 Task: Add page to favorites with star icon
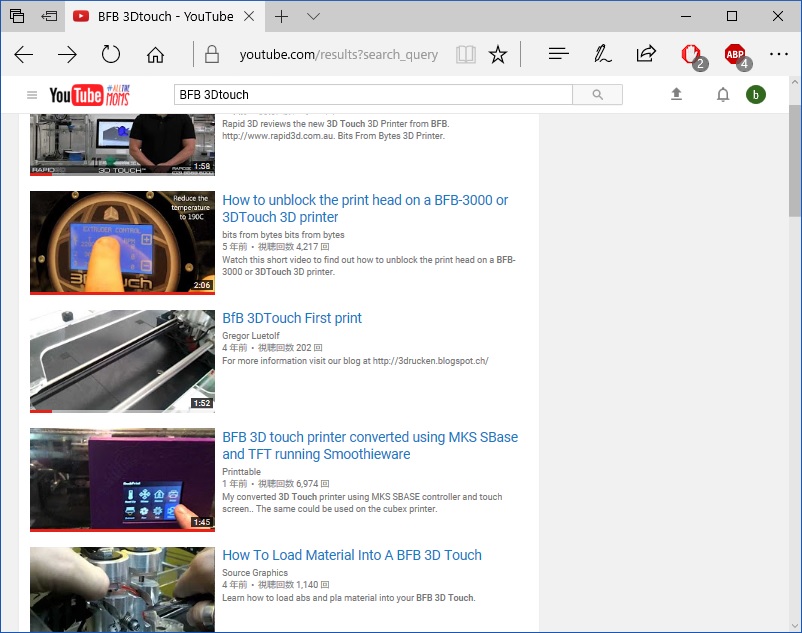click(x=498, y=55)
